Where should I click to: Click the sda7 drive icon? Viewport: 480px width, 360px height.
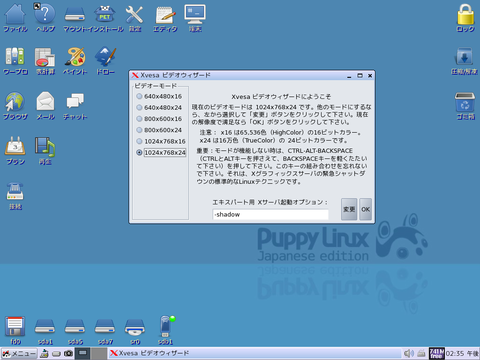tap(105, 327)
